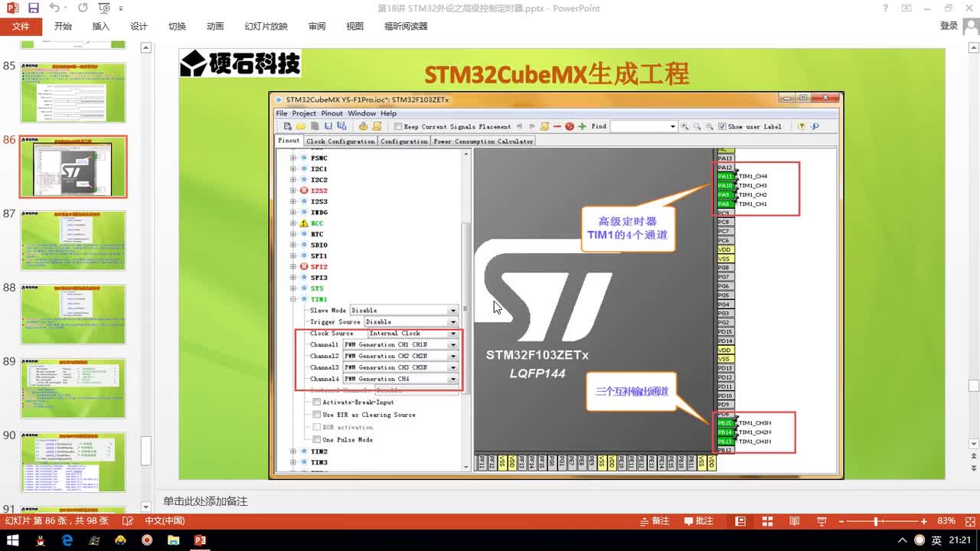
Task: Select slide 90 thumbnail
Action: 73,462
